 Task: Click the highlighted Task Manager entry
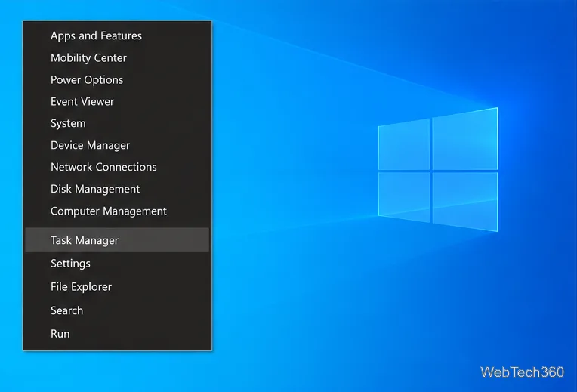117,239
